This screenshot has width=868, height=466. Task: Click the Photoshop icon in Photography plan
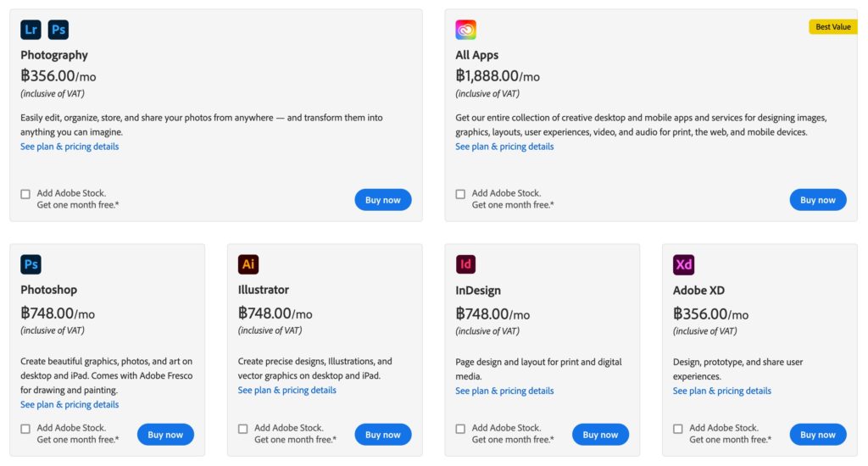click(58, 30)
